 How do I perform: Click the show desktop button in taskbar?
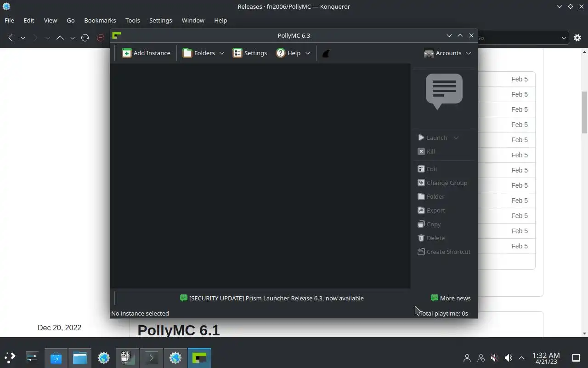point(576,357)
